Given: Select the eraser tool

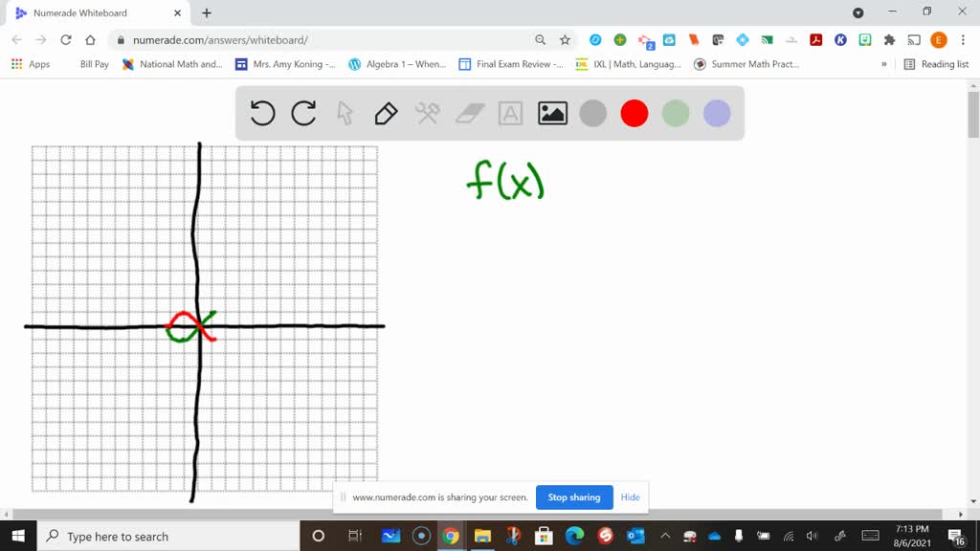Looking at the screenshot, I should click(x=467, y=113).
